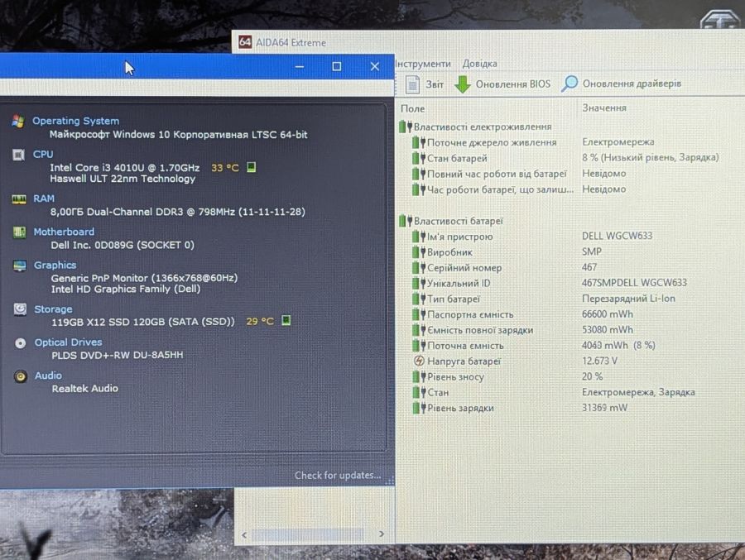Viewport: 745px width, 560px height.
Task: Open the Довідка menu
Action: [x=480, y=64]
